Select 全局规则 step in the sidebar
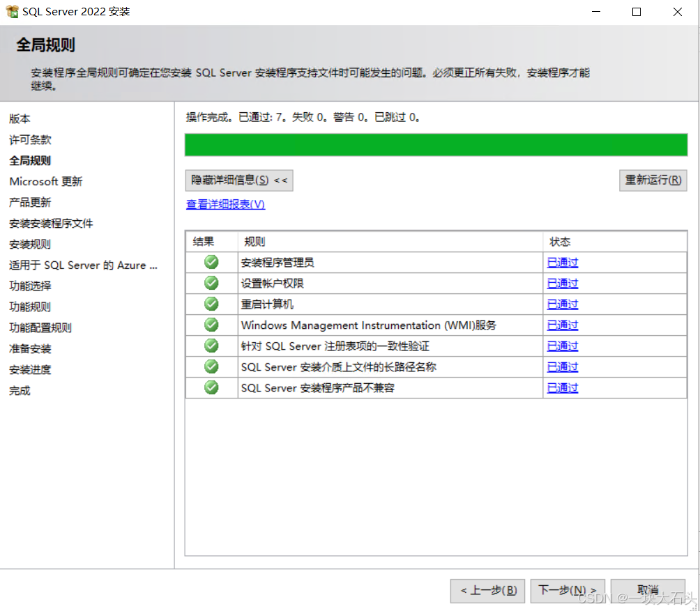The image size is (700, 611). 30,160
